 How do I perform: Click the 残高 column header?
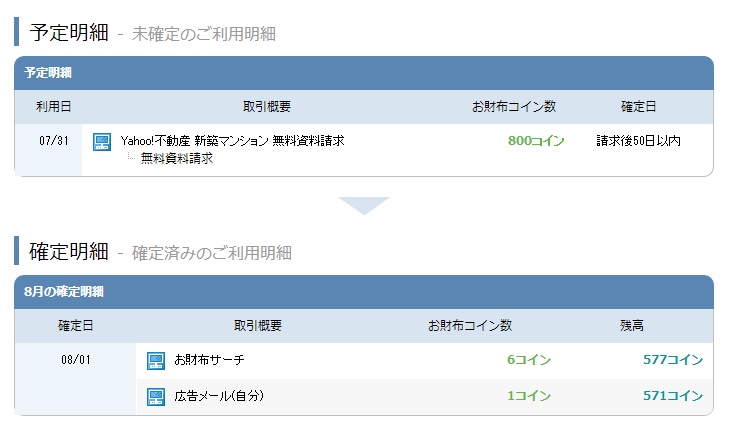coord(632,325)
